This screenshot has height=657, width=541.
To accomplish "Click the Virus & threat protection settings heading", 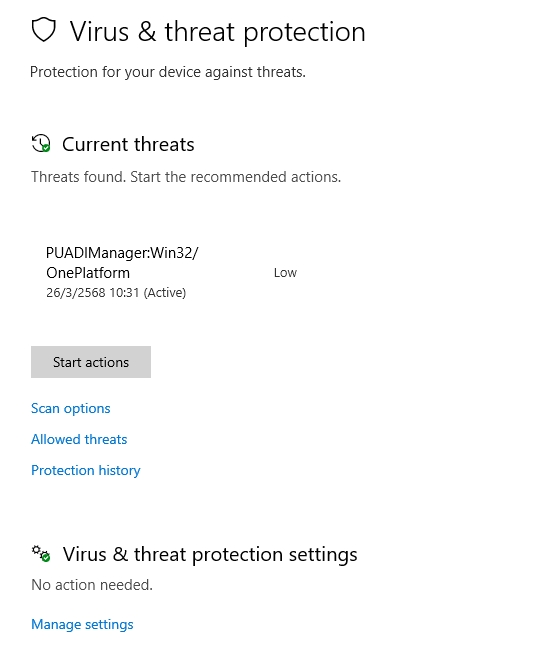I will 210,554.
